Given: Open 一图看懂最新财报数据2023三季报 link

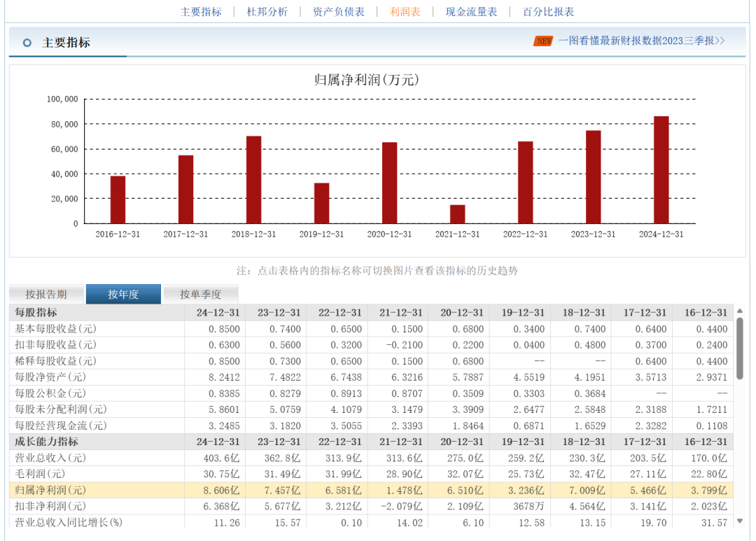Looking at the screenshot, I should point(641,41).
